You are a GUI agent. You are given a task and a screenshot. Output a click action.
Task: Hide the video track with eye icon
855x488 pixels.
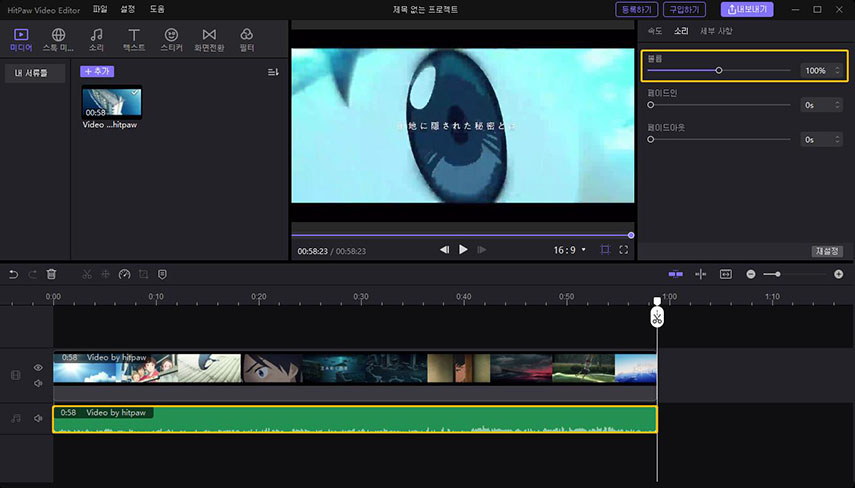(x=38, y=367)
